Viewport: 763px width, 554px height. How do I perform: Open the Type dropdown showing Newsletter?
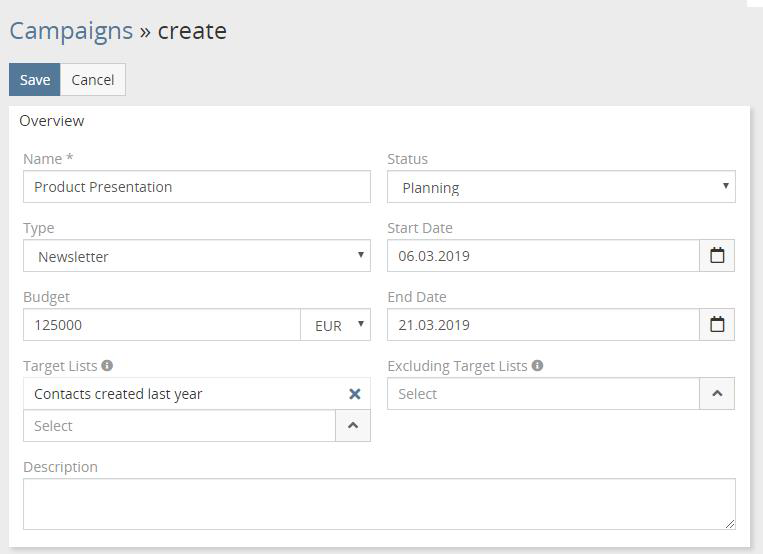click(x=196, y=256)
